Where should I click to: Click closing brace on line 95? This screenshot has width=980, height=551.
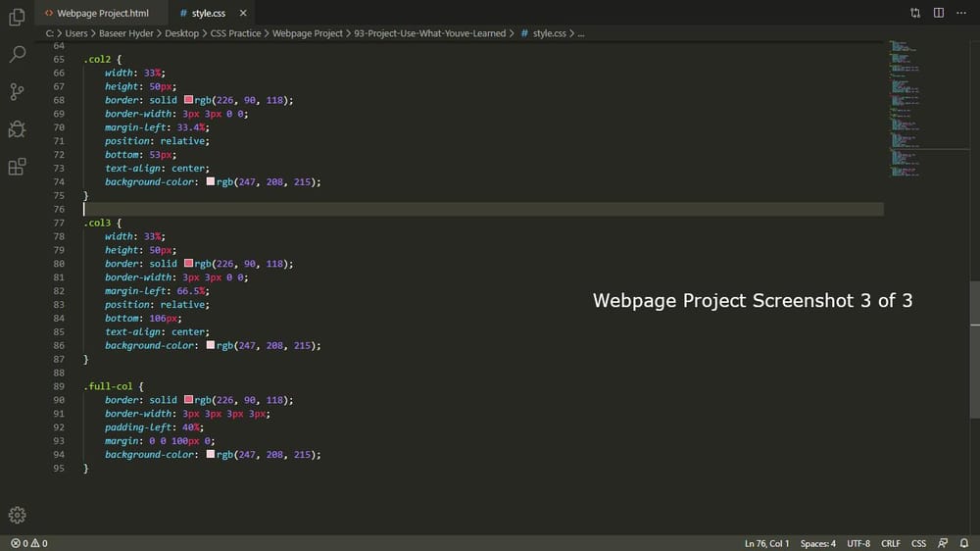pos(86,468)
